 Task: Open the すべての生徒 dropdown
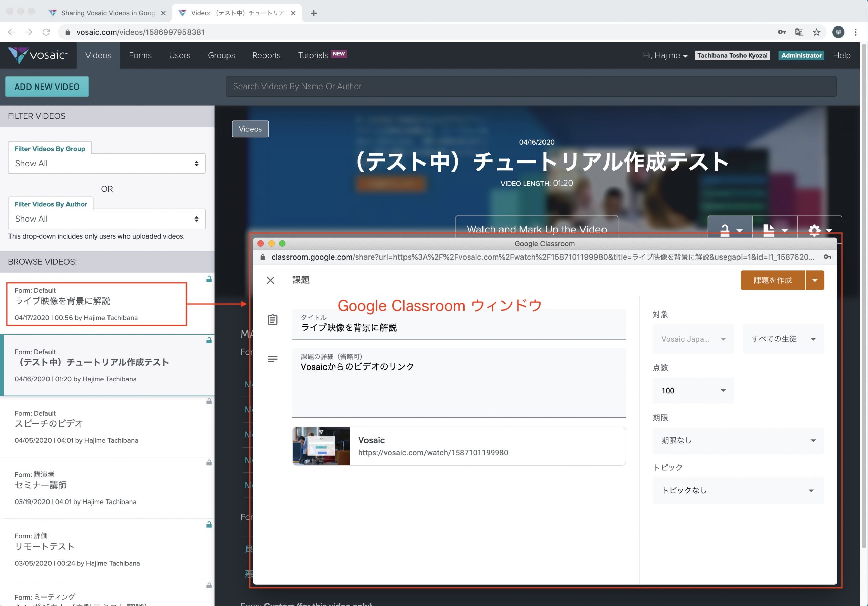(x=783, y=339)
